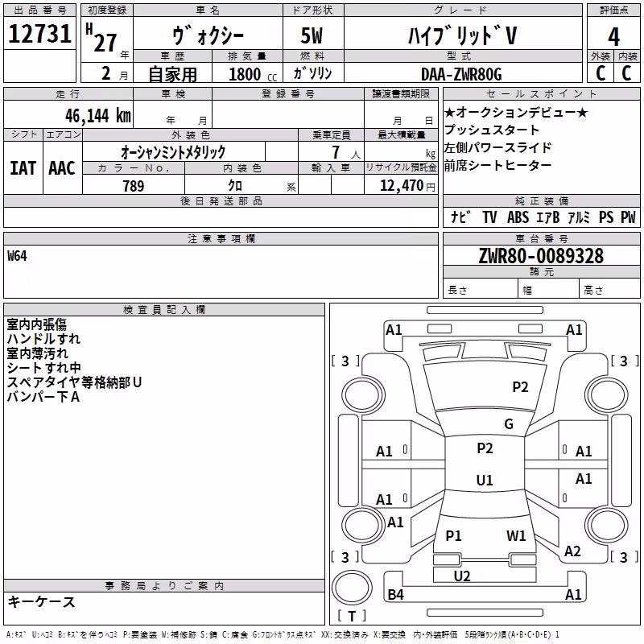Click exterior color オーシャンミントメタリック
Viewport: 644px width, 644px height.
tap(173, 152)
